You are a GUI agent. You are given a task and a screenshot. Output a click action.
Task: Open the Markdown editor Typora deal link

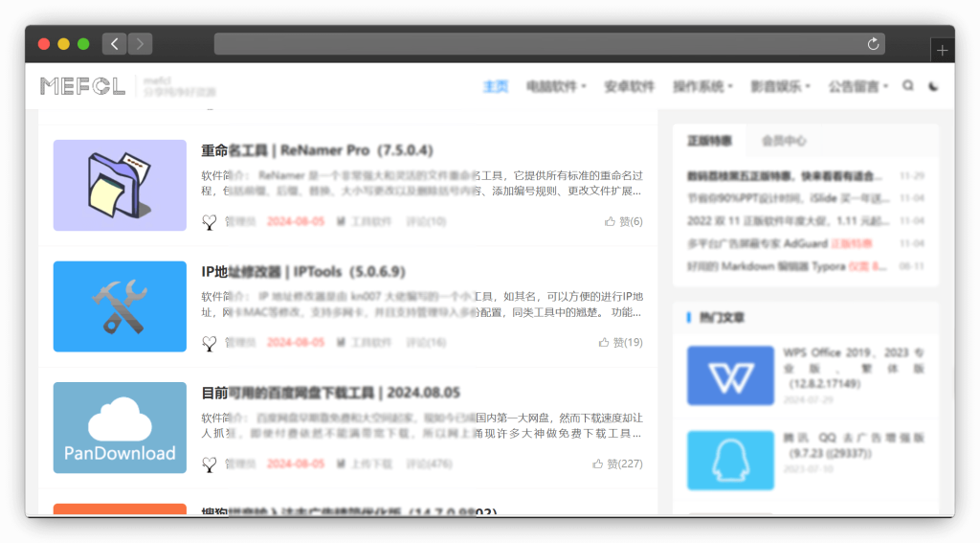coord(787,266)
